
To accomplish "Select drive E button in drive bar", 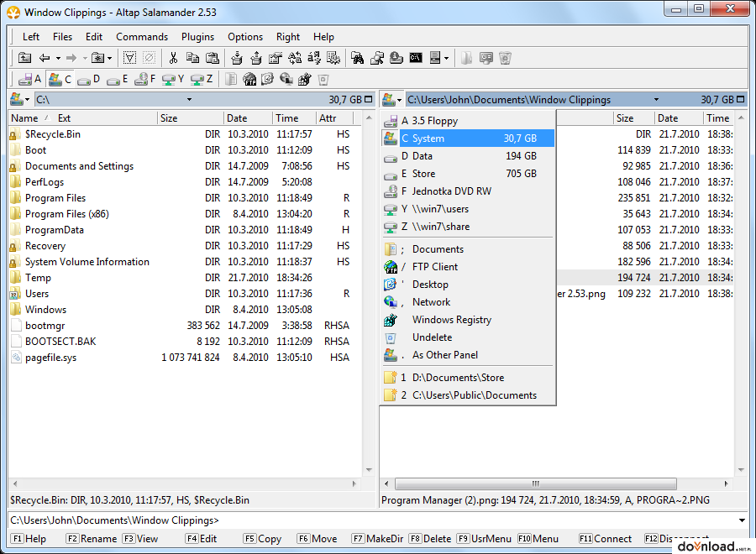I will tap(117, 80).
